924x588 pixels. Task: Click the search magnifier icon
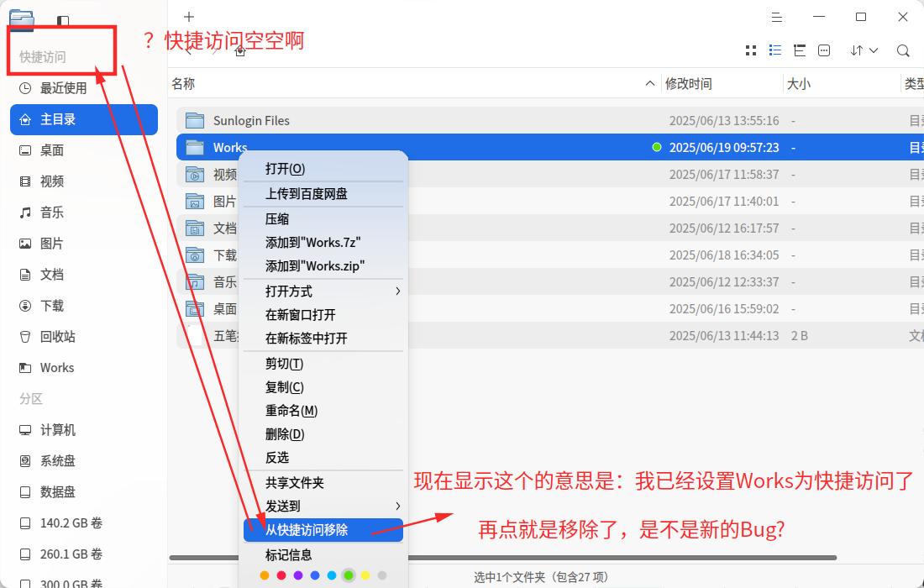click(x=903, y=50)
